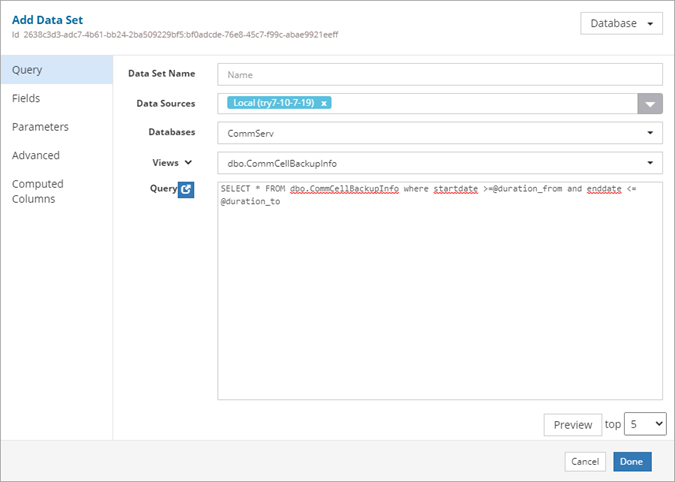Viewport: 675px width, 482px height.
Task: Cancel the Add Data Set dialog
Action: pyautogui.click(x=584, y=461)
